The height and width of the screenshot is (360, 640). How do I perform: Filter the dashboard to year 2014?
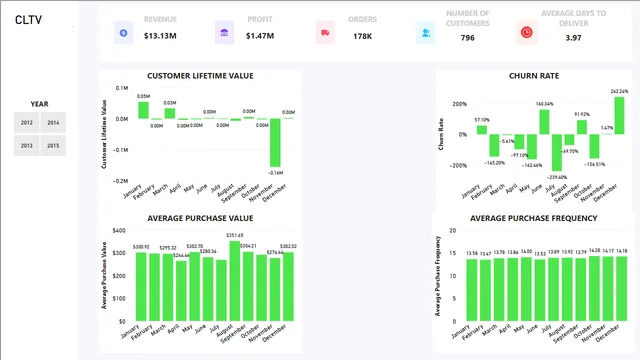pos(53,122)
